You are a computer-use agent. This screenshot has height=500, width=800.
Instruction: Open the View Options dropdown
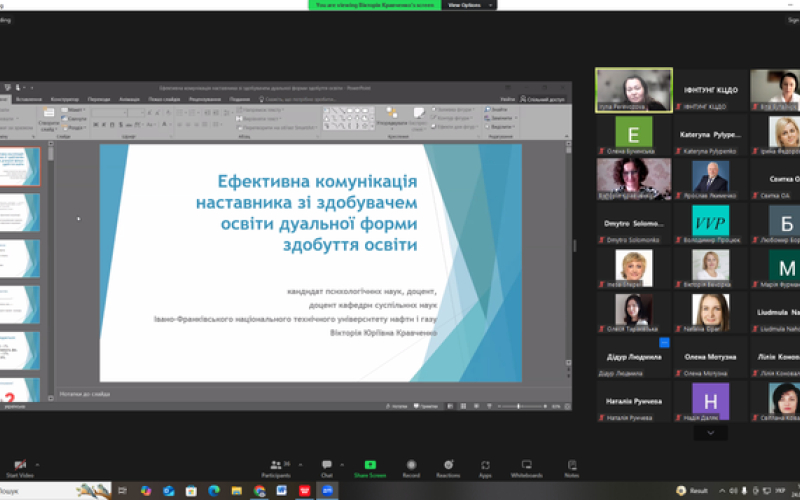469,5
